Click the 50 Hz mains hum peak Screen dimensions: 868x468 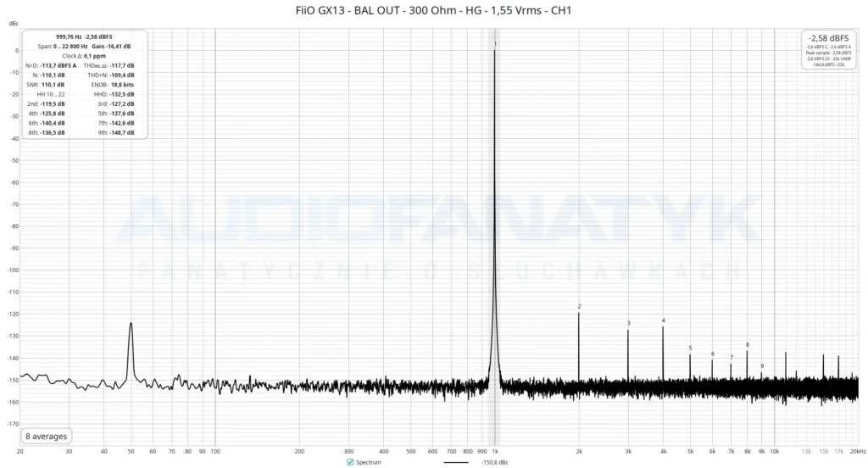[131, 324]
